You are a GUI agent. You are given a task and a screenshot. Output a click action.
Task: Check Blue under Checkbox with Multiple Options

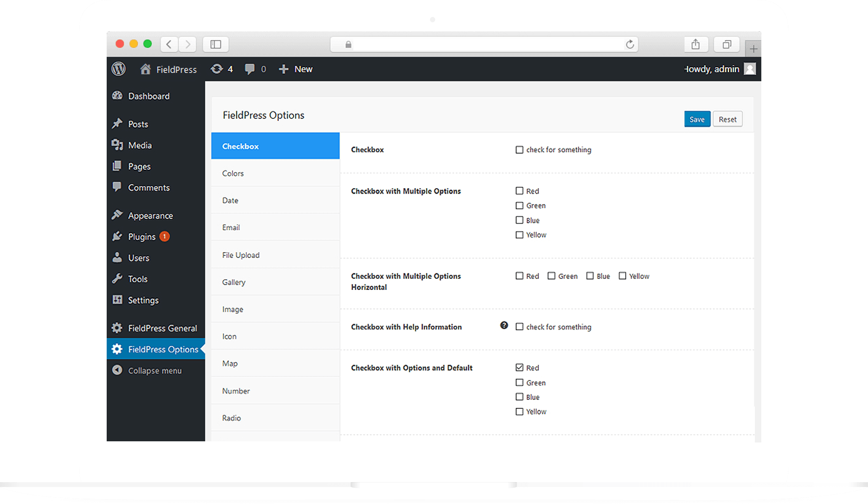pos(519,220)
